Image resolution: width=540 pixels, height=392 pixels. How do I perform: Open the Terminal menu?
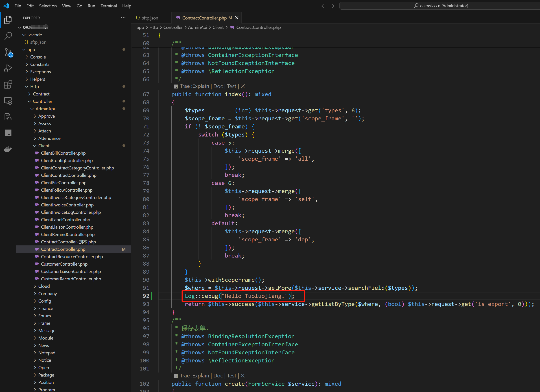tap(109, 6)
